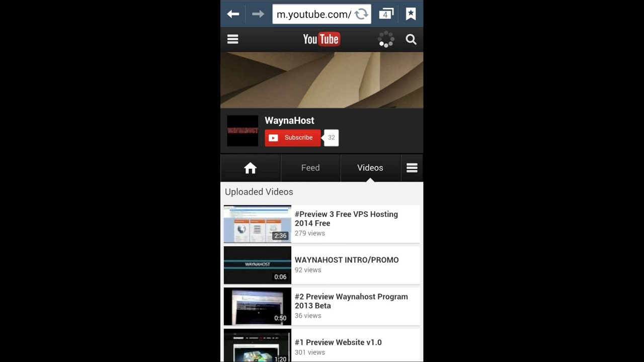Open the browser tabs counter showing 4
644x362 pixels.
click(x=386, y=14)
